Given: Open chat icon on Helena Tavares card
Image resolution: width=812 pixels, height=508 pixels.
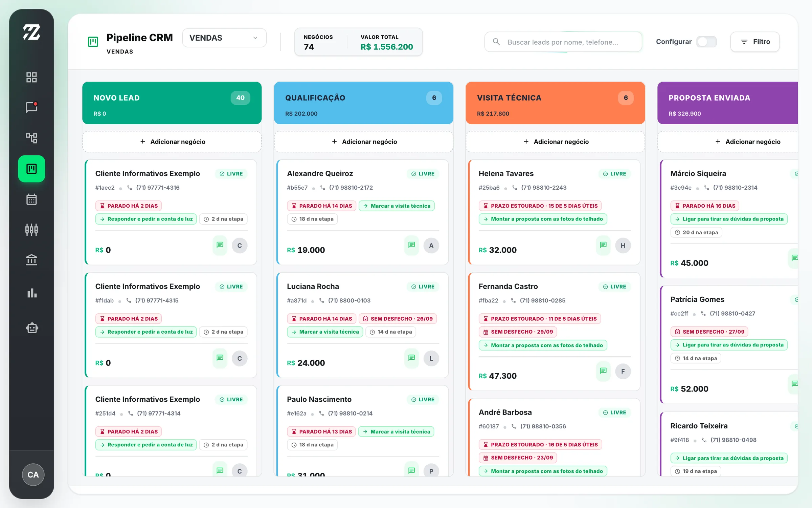Looking at the screenshot, I should [x=603, y=245].
